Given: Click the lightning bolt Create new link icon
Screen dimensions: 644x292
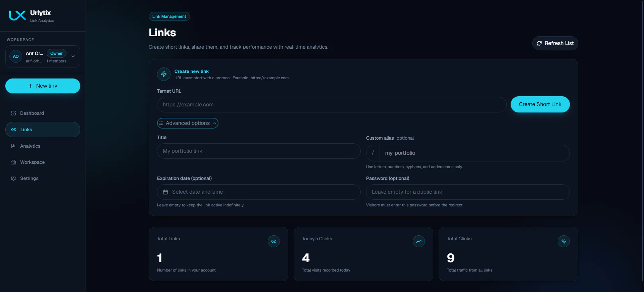Looking at the screenshot, I should 164,74.
